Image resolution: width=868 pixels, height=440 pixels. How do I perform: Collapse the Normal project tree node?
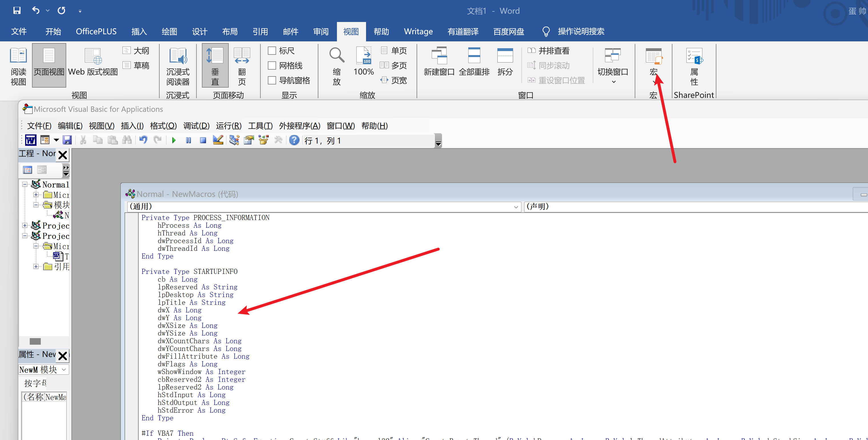tap(25, 185)
